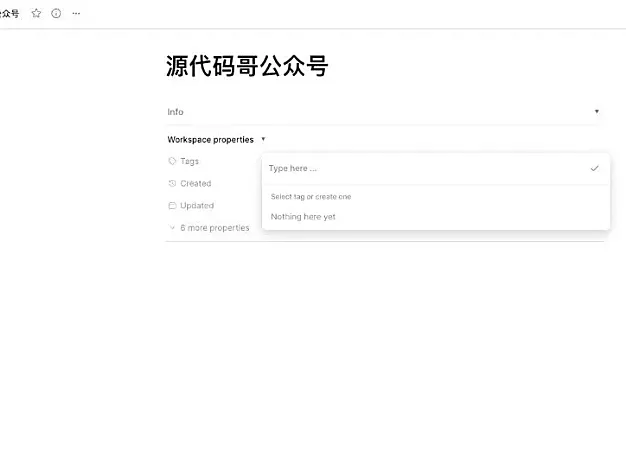Confirm tags with the checkmark icon
Viewport: 626px width, 470px height.
pos(594,168)
